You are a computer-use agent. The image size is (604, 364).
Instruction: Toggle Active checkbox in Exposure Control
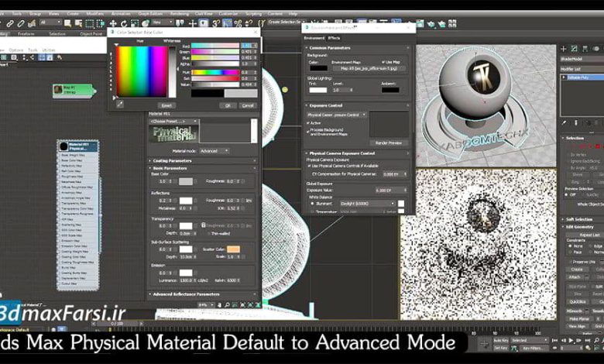tap(308, 123)
